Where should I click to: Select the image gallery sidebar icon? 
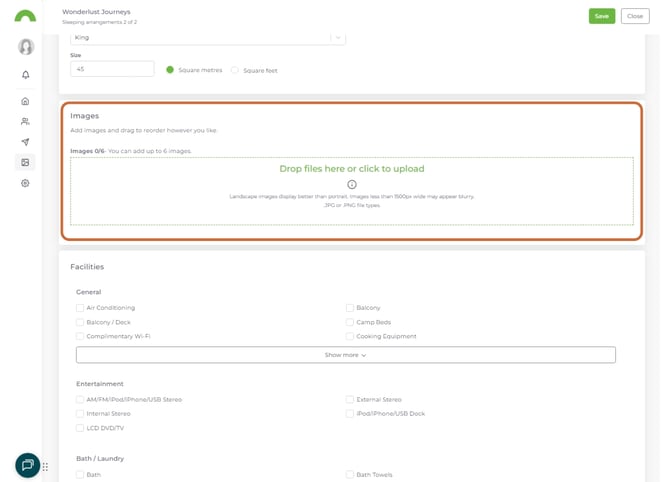click(x=26, y=162)
